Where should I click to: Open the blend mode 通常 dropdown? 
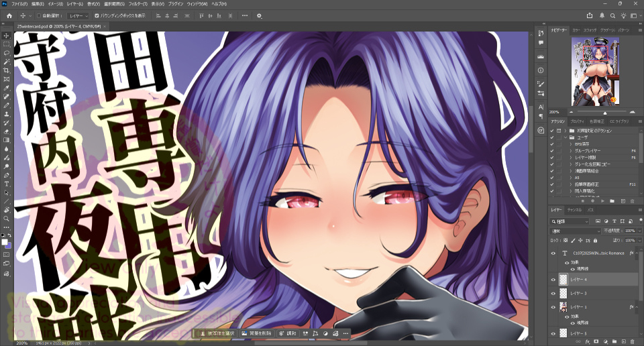575,230
